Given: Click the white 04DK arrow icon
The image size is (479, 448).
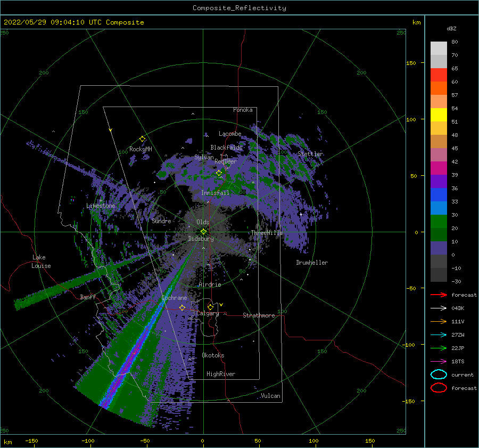Looking at the screenshot, I should pyautogui.click(x=439, y=308).
